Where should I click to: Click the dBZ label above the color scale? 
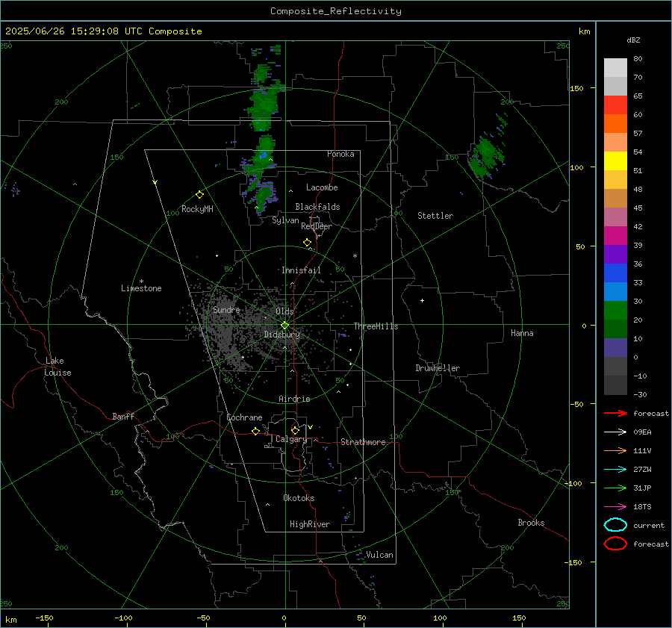[633, 40]
